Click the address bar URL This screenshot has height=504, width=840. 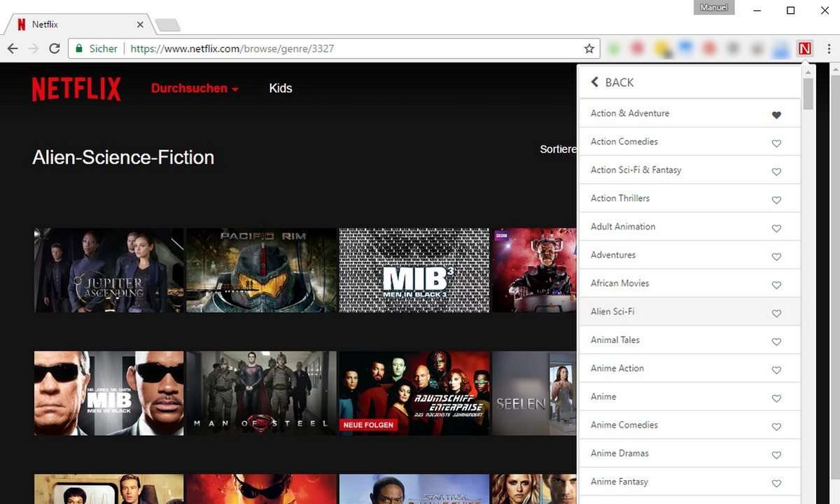tap(232, 49)
